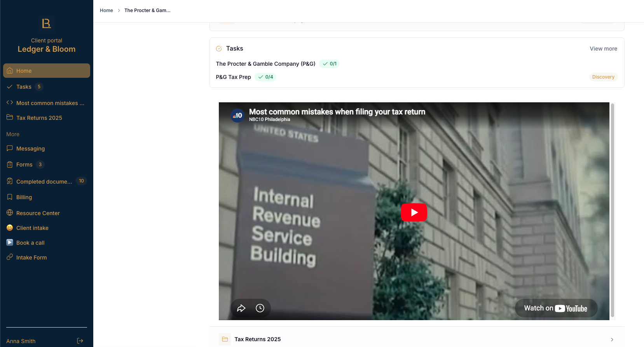This screenshot has height=347, width=644.
Task: Go to Billing
Action: pyautogui.click(x=47, y=197)
